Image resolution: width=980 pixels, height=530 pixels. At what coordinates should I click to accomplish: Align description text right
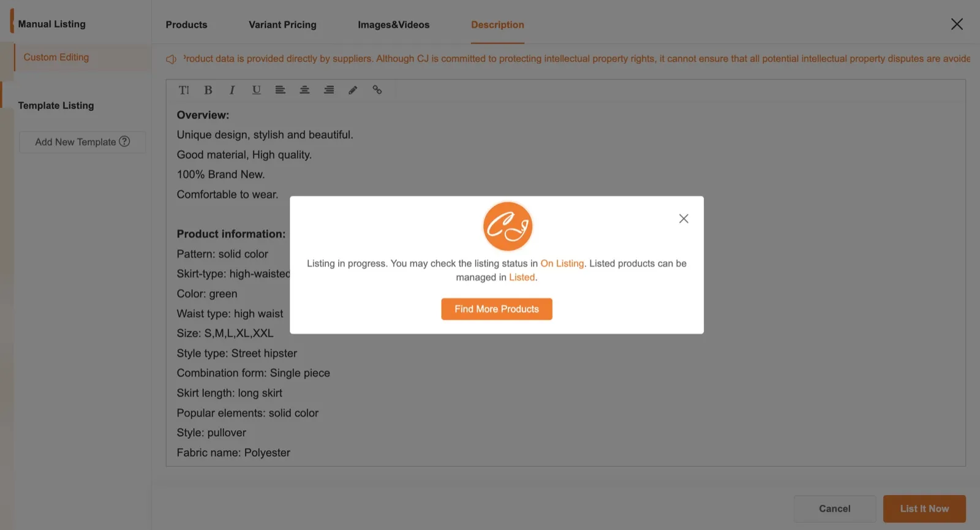[x=329, y=90]
